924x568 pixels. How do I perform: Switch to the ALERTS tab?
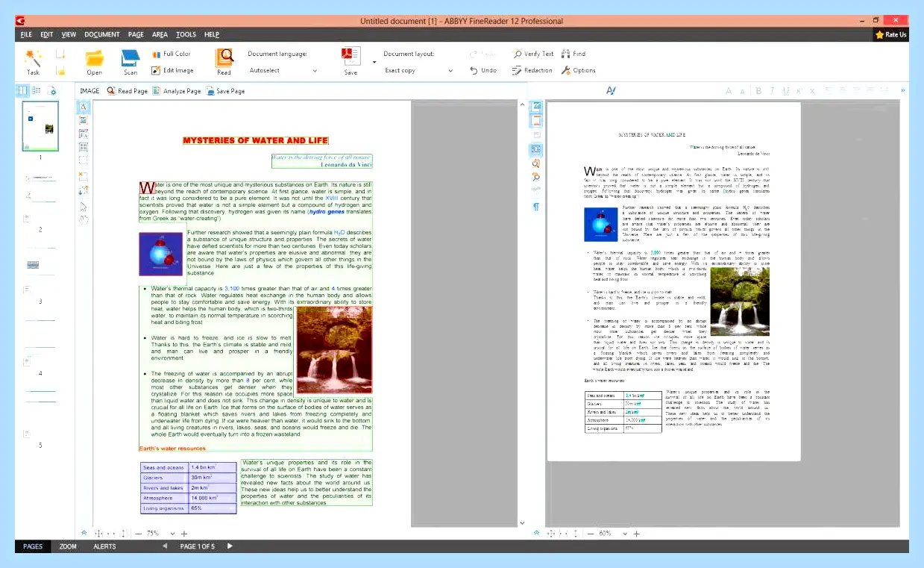tap(104, 546)
